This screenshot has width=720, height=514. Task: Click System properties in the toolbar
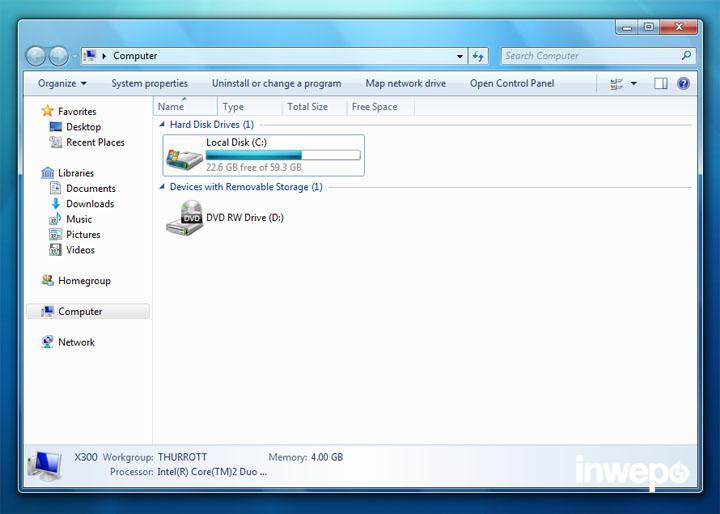149,83
